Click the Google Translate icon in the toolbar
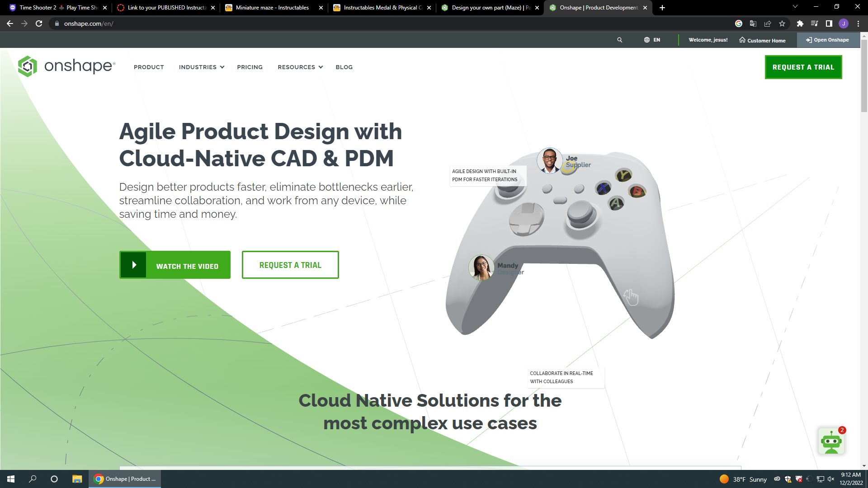868x488 pixels. [752, 23]
